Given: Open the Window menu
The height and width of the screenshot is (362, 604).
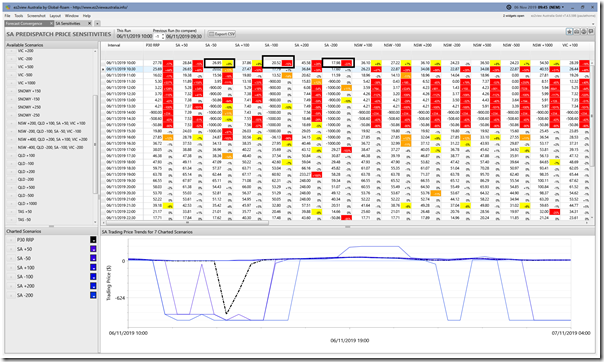Looking at the screenshot, I should (x=72, y=16).
